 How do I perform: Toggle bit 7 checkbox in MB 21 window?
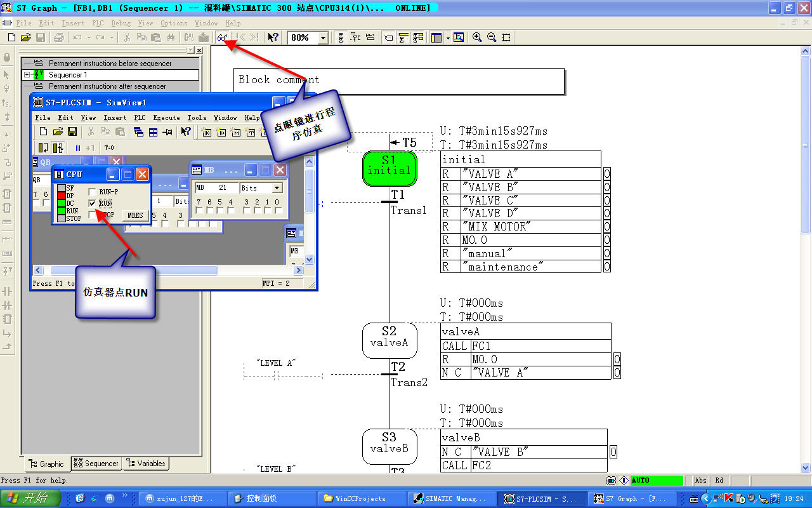pos(200,210)
